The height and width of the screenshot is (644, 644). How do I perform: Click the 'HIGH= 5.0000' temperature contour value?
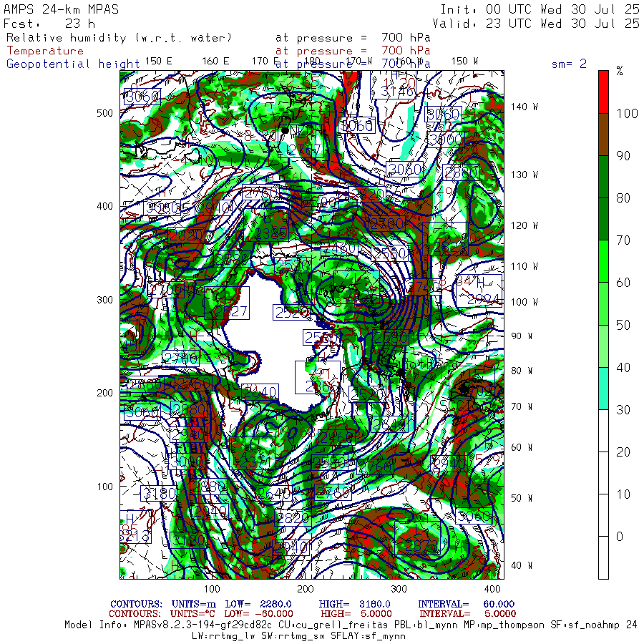point(356,614)
